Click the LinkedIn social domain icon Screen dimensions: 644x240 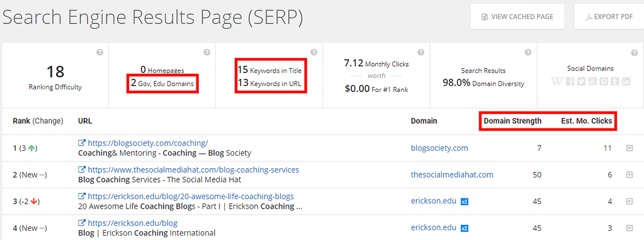pos(626,81)
